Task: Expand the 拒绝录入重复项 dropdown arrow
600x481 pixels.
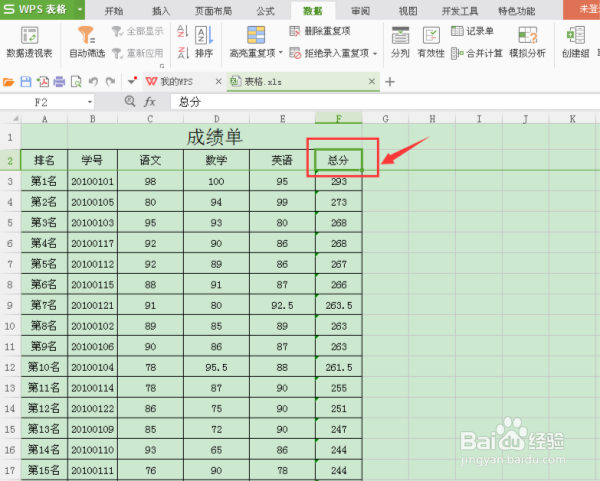Action: 375,54
